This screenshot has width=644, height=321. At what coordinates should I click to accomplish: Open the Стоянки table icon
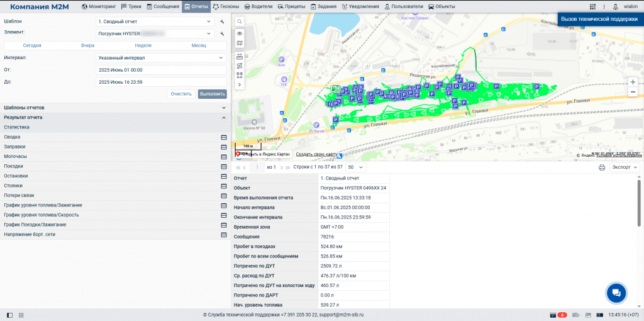pyautogui.click(x=224, y=186)
